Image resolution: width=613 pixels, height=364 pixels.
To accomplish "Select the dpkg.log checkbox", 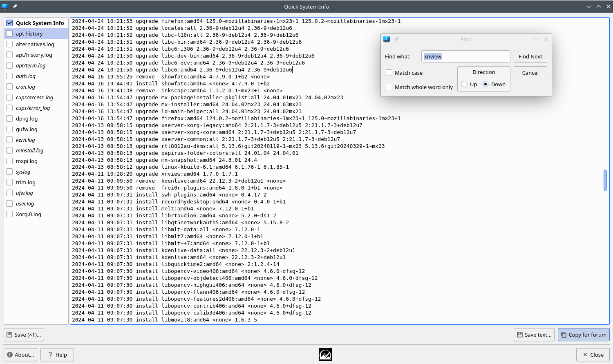I will [9, 118].
